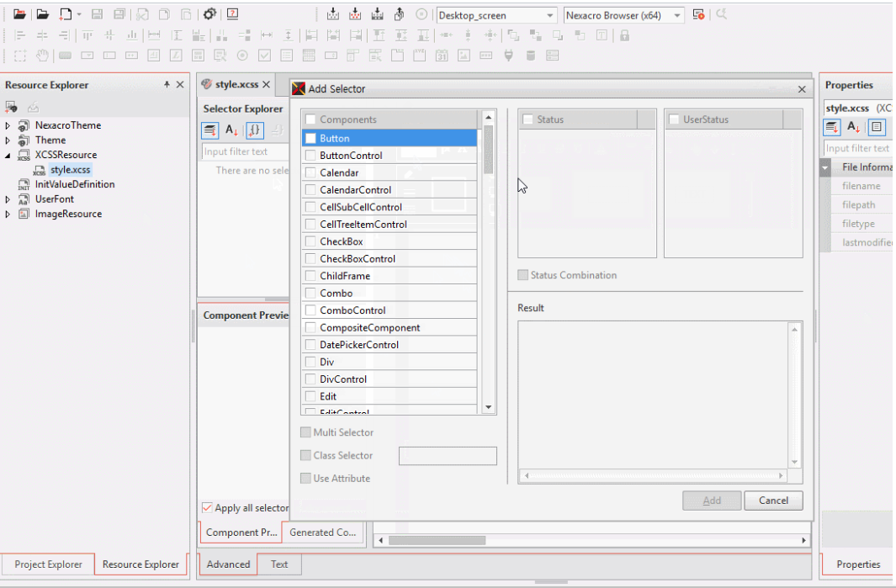Click the red stop-debug icon beside browser dropdown

pos(698,15)
